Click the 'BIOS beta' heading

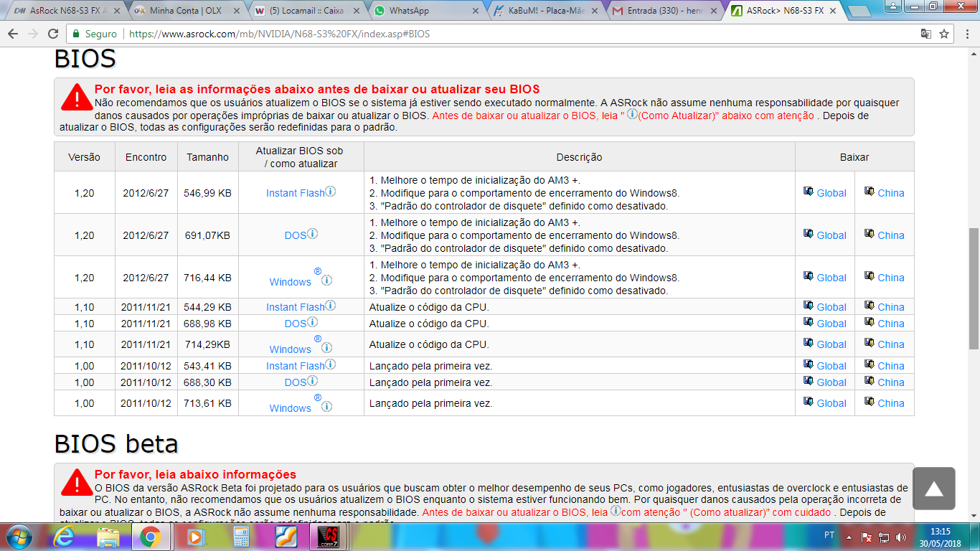click(x=116, y=444)
